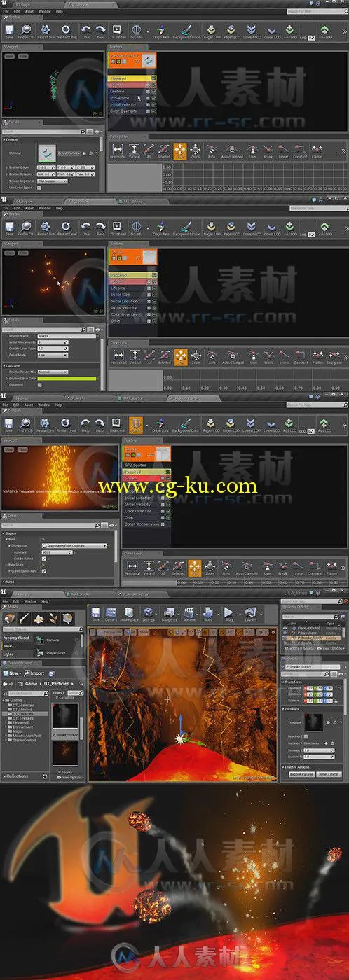The image size is (349, 980).
Task: Click Redo in second Cascade window toolbar
Action: tap(102, 227)
